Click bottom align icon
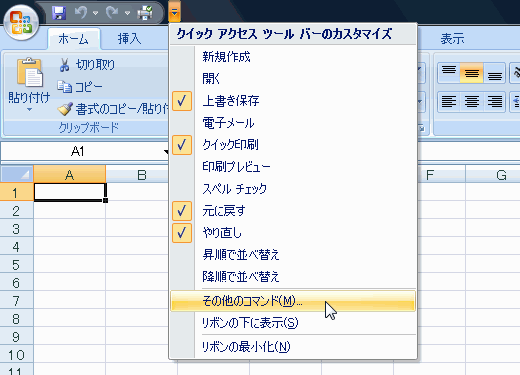 (495, 73)
